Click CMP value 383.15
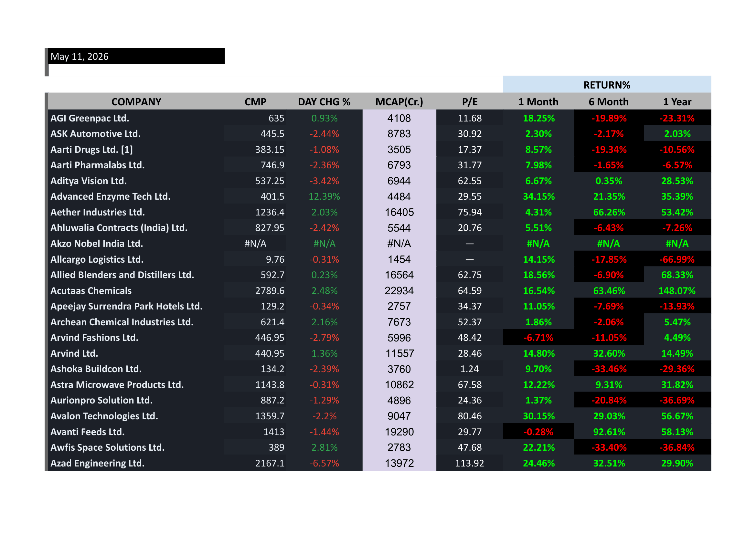 270,149
